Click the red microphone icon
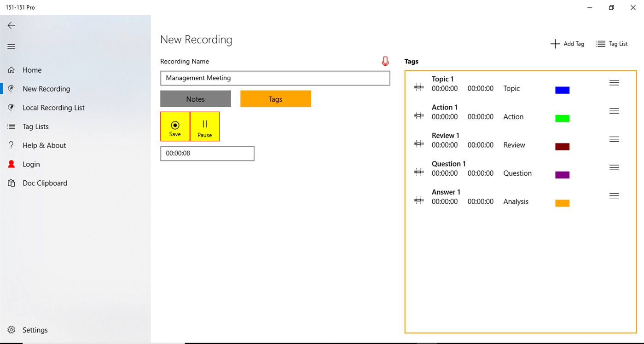The height and width of the screenshot is (344, 644). click(385, 61)
